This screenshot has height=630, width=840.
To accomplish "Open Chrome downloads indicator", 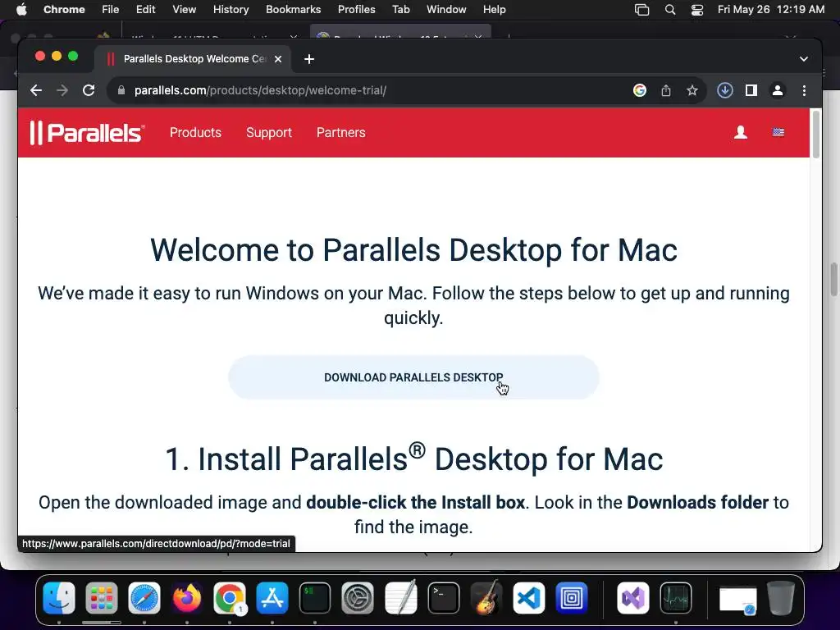I will (x=725, y=90).
